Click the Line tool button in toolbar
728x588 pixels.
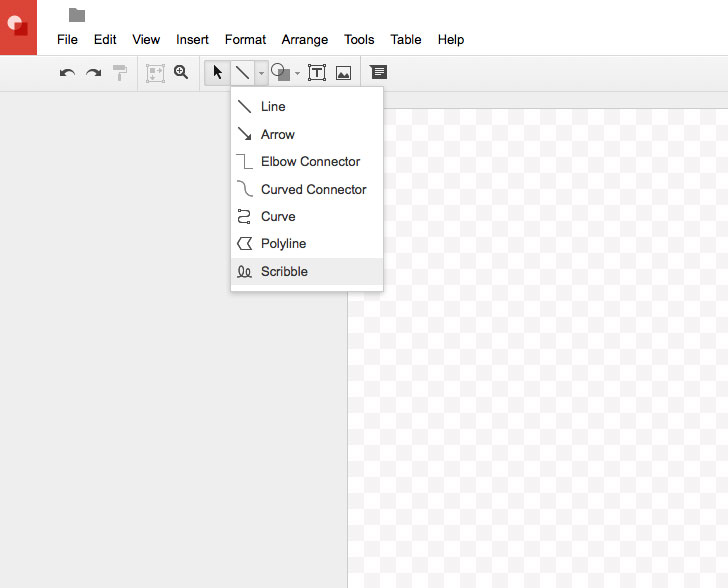click(242, 73)
